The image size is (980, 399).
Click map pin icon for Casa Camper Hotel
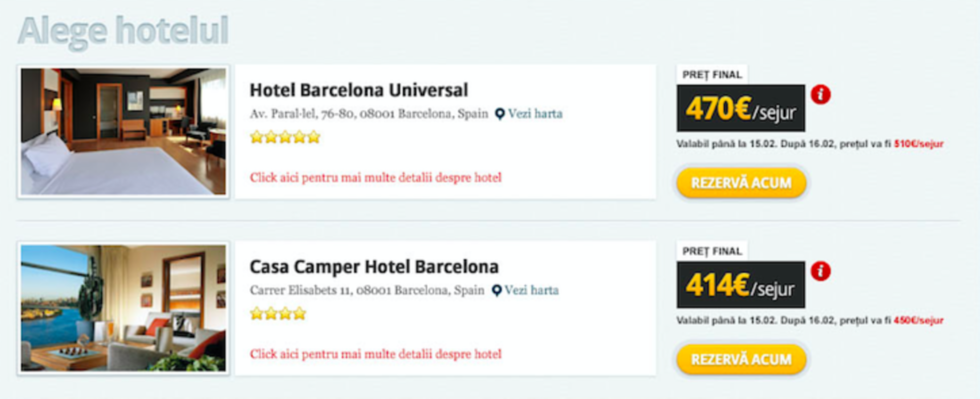pos(496,291)
